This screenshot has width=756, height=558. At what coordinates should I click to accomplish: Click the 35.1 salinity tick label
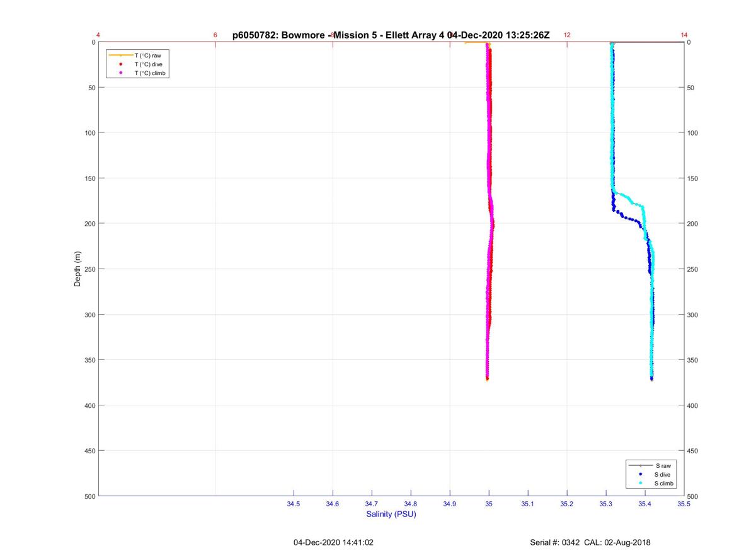tap(528, 504)
